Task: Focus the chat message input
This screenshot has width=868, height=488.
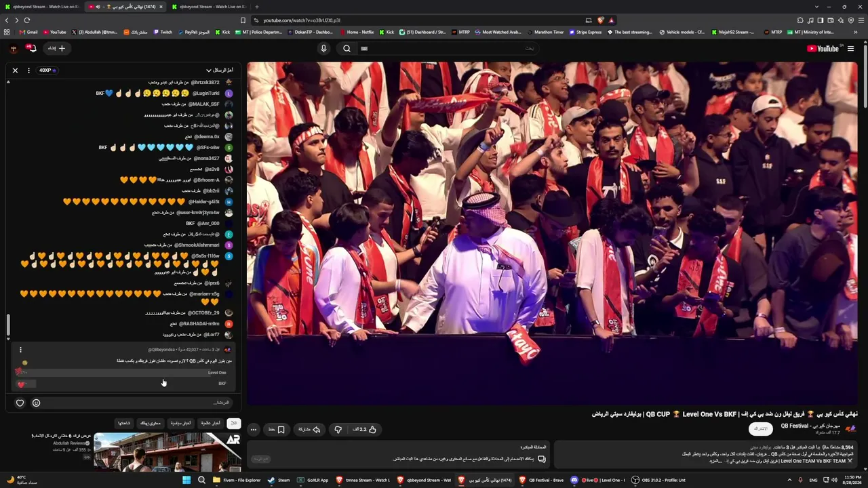Action: pos(139,403)
